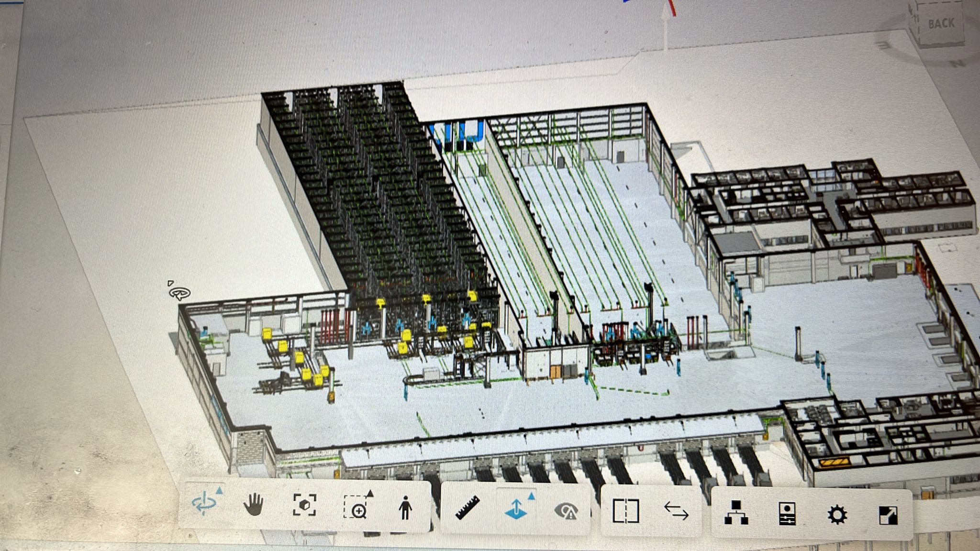The image size is (980, 551).
Task: Open the Measure ruler tool
Action: coord(467,508)
